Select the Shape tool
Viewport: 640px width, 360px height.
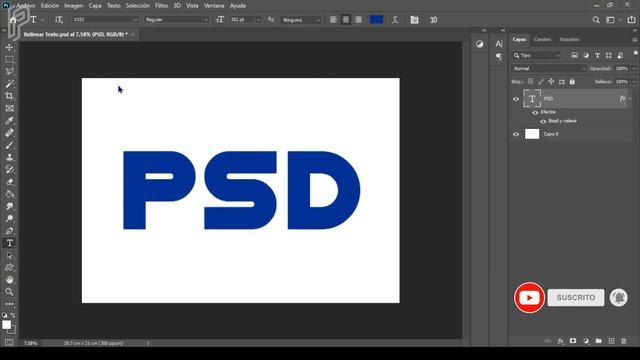coord(9,268)
